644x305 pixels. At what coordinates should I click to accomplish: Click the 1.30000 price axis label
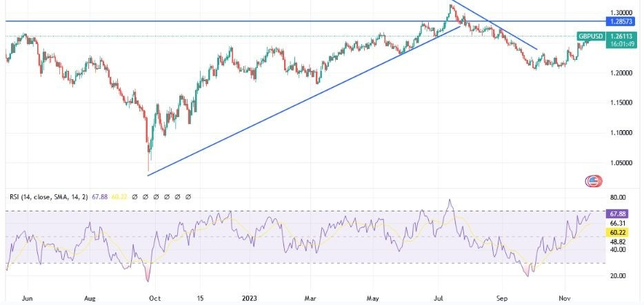pyautogui.click(x=620, y=12)
